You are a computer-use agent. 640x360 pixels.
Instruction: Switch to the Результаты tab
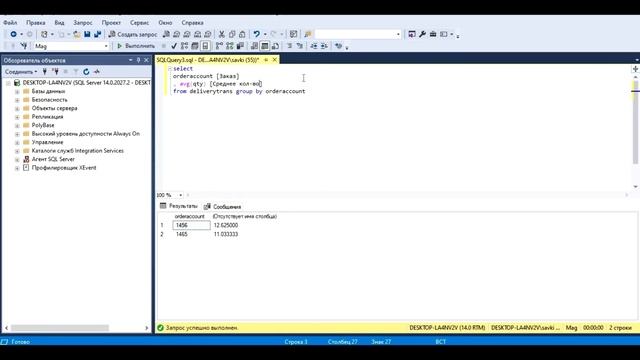(x=179, y=206)
